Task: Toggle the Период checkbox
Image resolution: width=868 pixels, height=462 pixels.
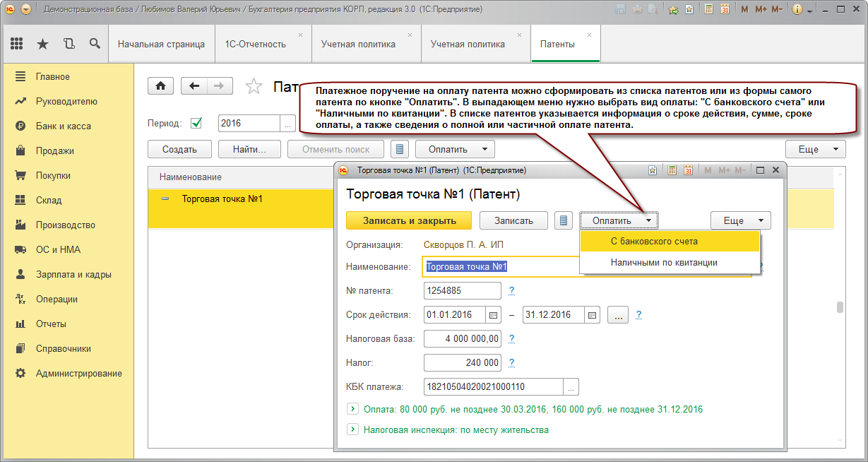Action: coord(196,123)
